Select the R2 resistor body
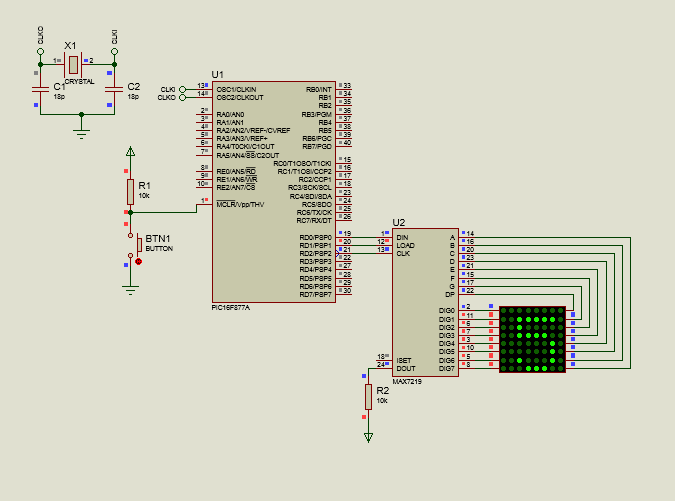Screen dimensions: 675x501 click(368, 397)
